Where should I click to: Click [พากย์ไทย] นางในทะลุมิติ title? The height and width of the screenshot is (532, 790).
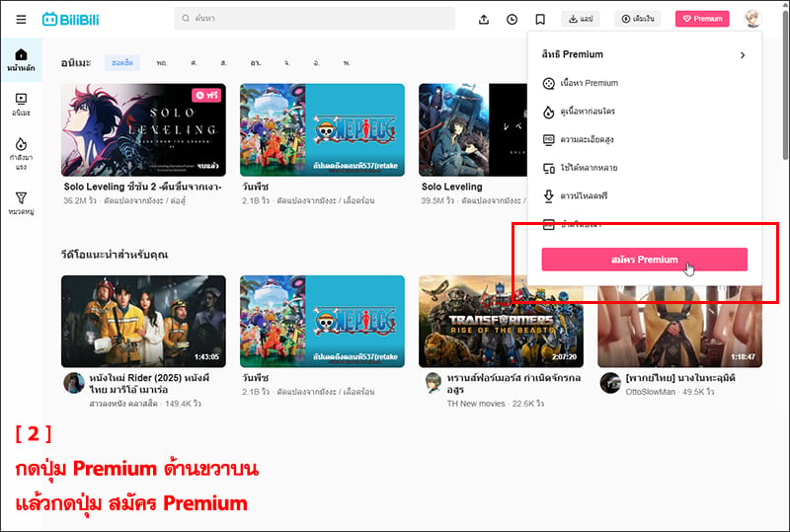(680, 378)
